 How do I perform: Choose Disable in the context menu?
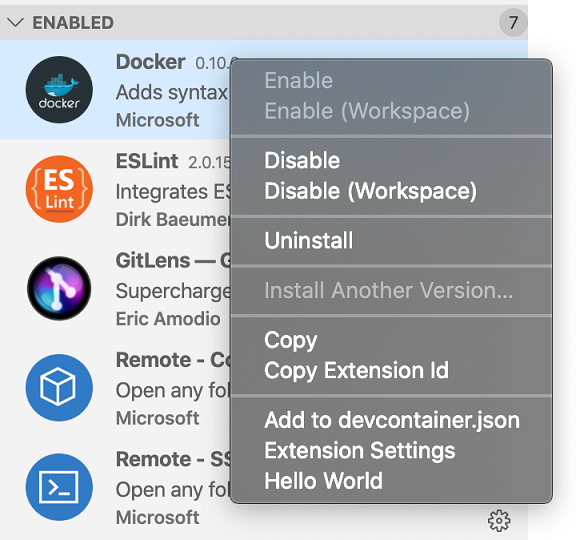pyautogui.click(x=391, y=161)
